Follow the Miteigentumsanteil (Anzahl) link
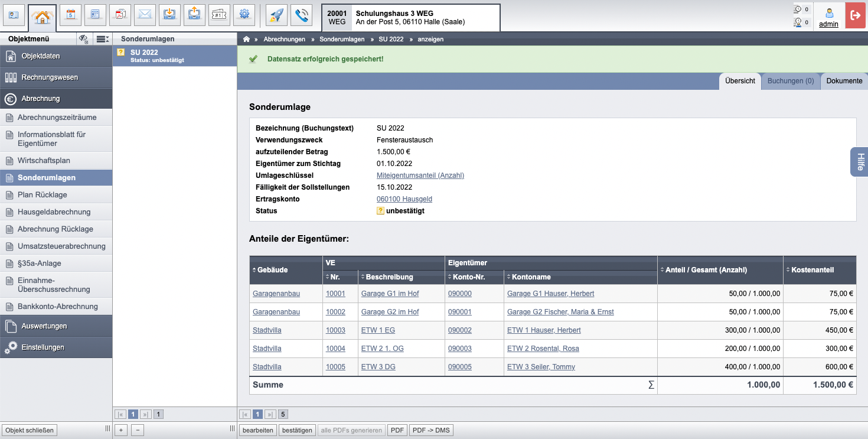The width and height of the screenshot is (868, 439). tap(420, 175)
